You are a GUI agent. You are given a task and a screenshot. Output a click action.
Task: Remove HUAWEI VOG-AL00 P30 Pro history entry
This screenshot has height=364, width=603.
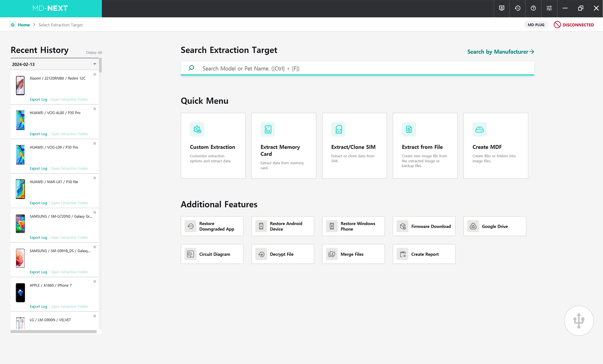[x=95, y=109]
